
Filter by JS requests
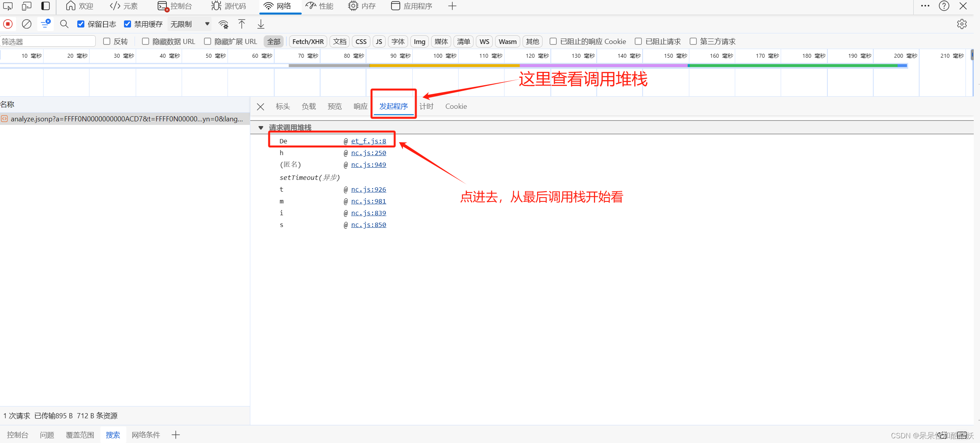click(x=379, y=41)
